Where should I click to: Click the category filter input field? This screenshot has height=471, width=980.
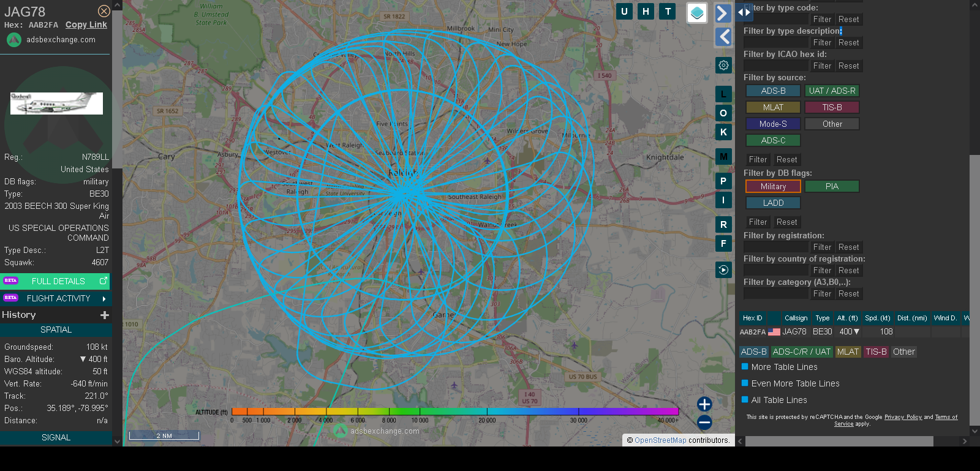coord(776,293)
